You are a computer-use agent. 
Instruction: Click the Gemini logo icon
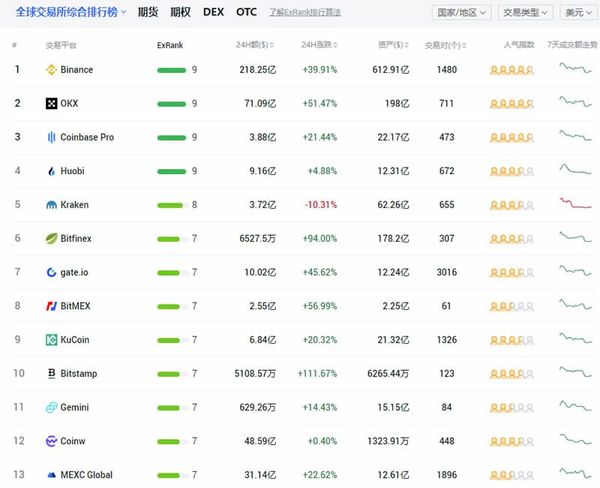coord(51,407)
